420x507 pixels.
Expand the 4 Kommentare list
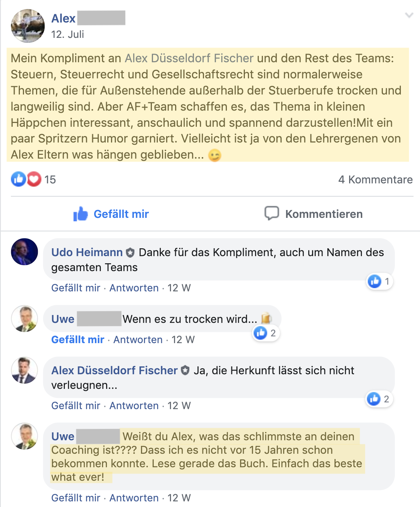[375, 180]
